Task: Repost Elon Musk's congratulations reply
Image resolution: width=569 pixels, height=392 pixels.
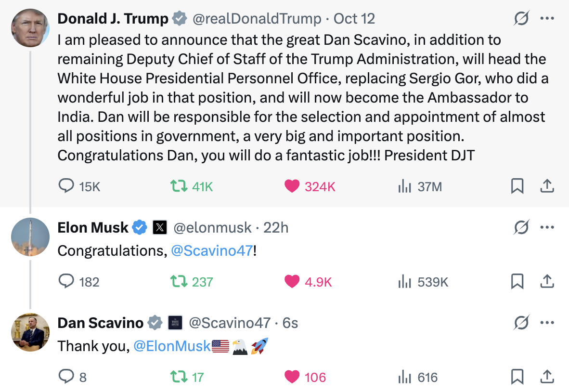Action: 180,281
